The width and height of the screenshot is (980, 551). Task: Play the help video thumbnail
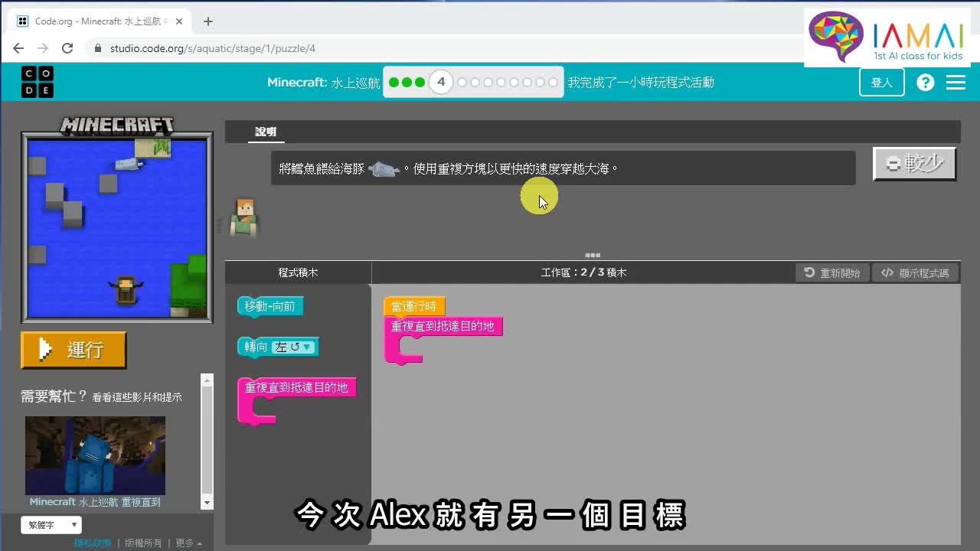click(x=95, y=455)
